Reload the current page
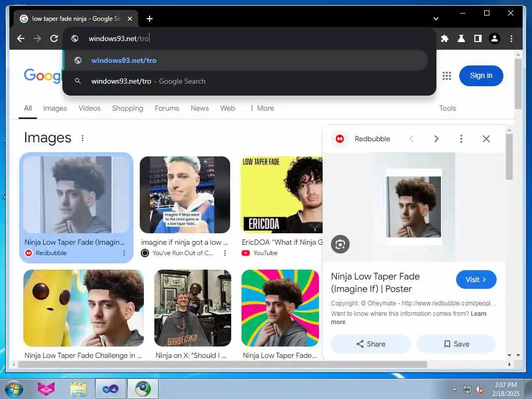The height and width of the screenshot is (399, 532). tap(54, 38)
